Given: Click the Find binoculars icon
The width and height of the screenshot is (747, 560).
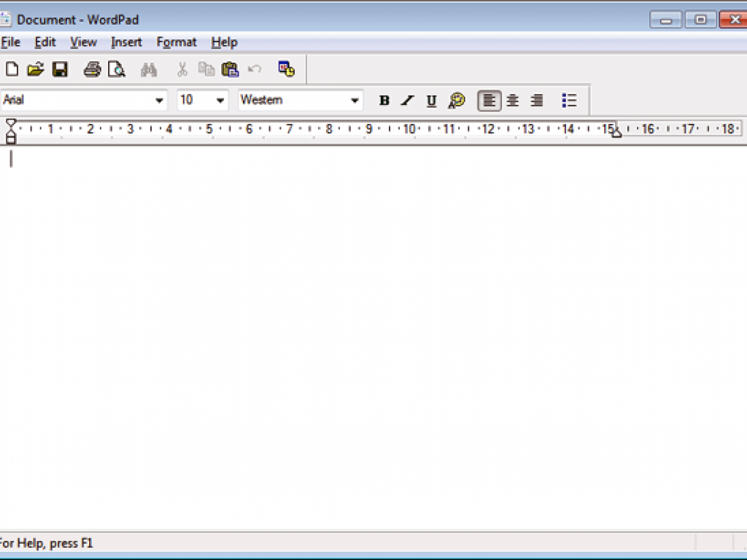Looking at the screenshot, I should point(149,70).
